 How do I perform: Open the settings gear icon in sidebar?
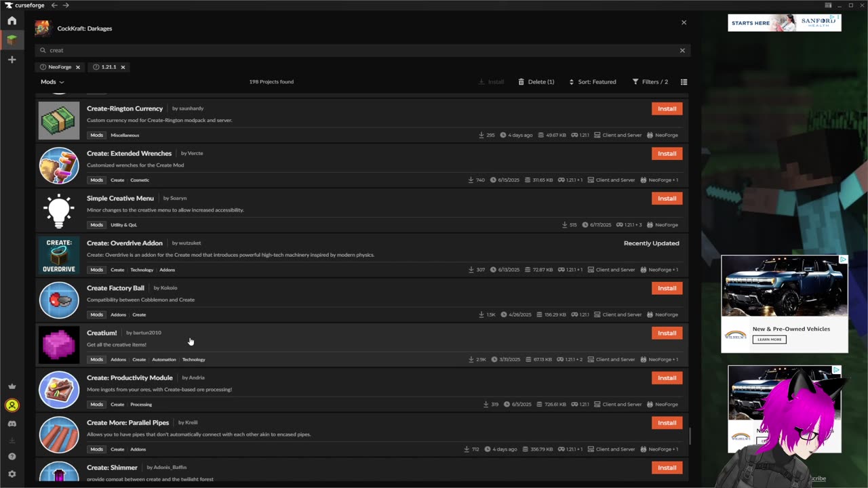pos(12,474)
